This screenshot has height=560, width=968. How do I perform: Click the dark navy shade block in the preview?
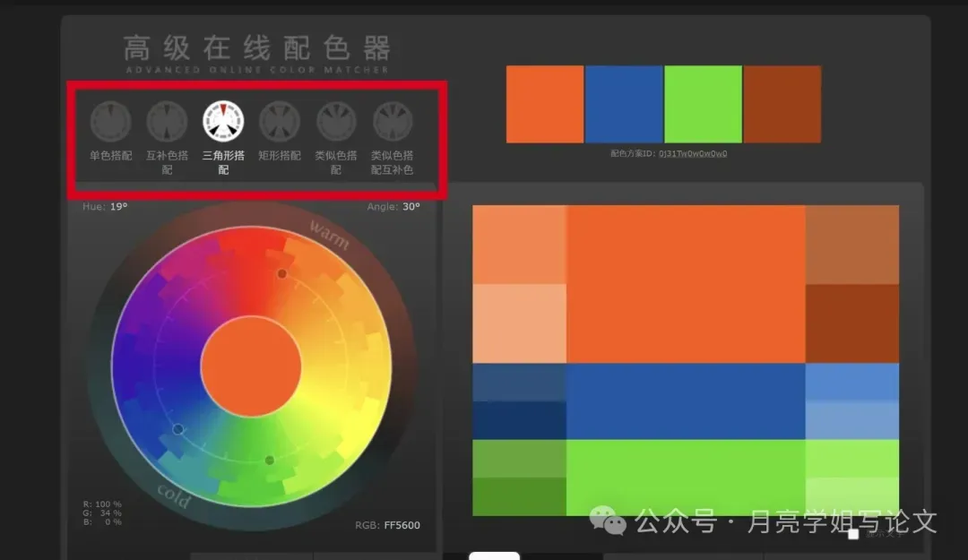519,420
